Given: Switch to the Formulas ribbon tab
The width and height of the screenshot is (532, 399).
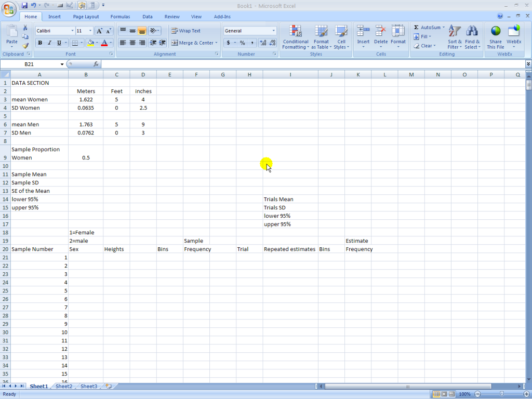Looking at the screenshot, I should (x=120, y=17).
